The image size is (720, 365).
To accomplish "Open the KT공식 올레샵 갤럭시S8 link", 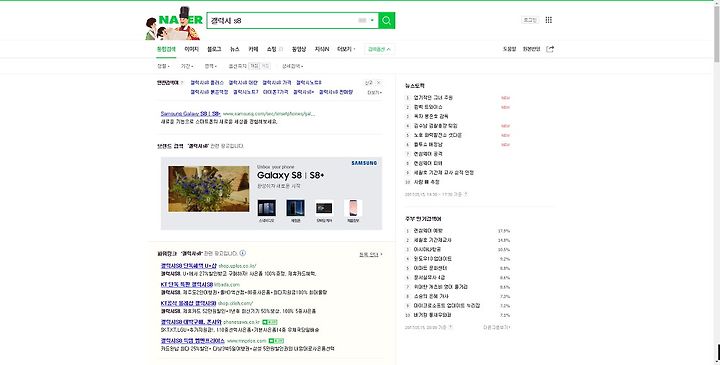I will pos(188,303).
